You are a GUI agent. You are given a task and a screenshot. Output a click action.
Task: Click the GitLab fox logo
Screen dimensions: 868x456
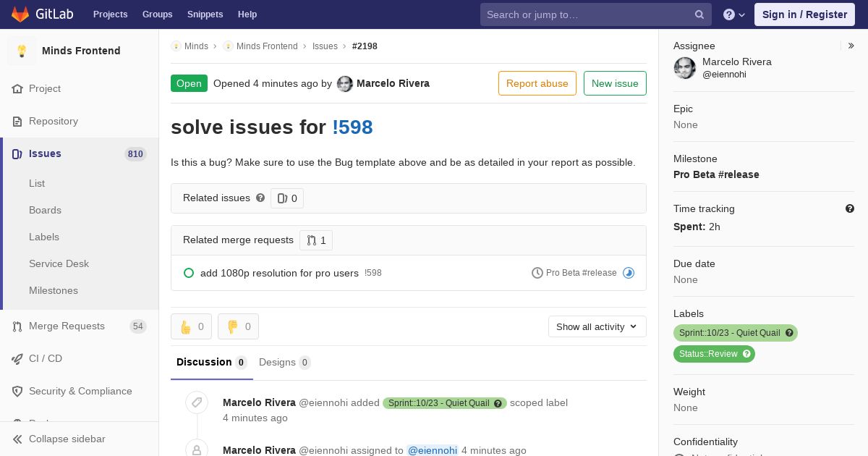tap(20, 14)
